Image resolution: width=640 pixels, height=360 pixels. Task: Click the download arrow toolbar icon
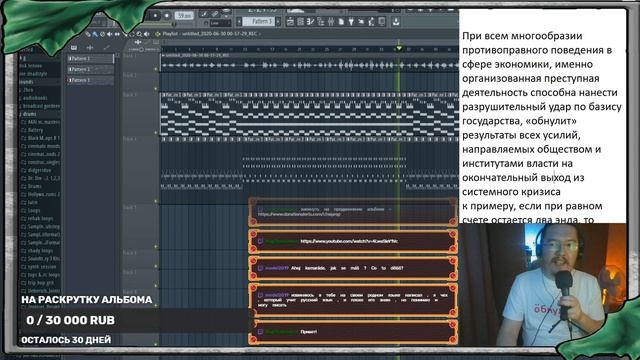(x=396, y=22)
